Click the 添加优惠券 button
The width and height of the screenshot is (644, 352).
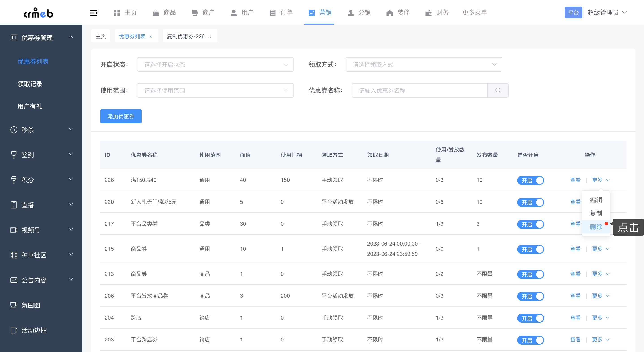click(121, 116)
